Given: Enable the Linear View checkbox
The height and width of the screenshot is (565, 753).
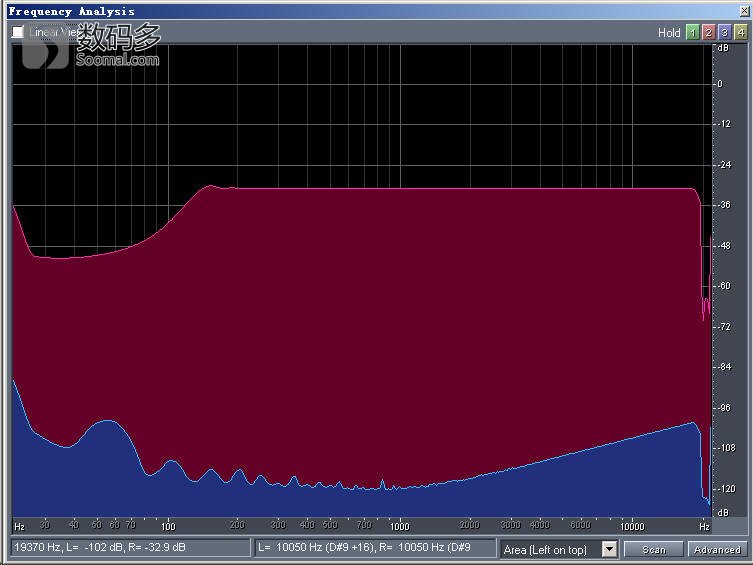Looking at the screenshot, I should tap(18, 32).
